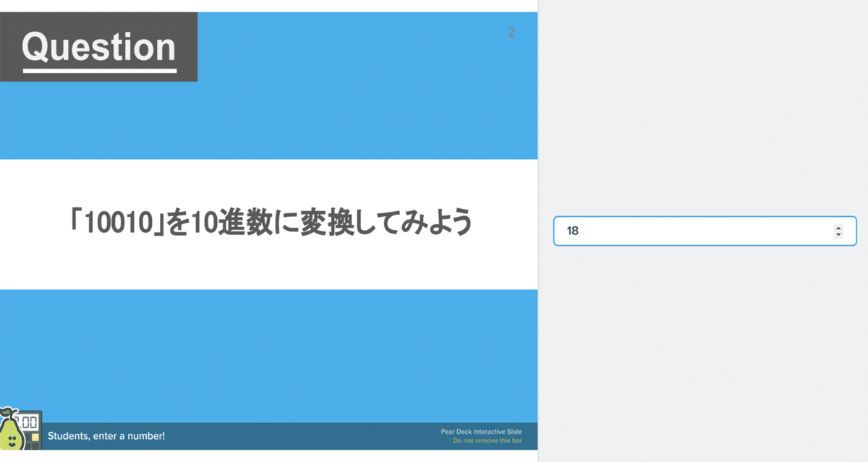Click the 'Students, enter a number!' bar
The width and height of the screenshot is (868, 462).
point(106,436)
